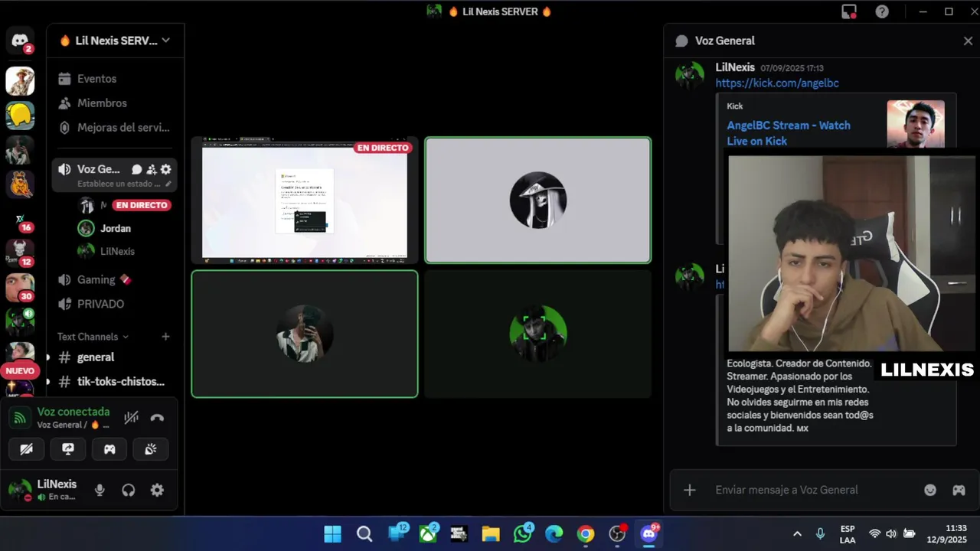Open the Discord inbox icon in title bar
Viewport: 980px width, 551px height.
[x=849, y=11]
